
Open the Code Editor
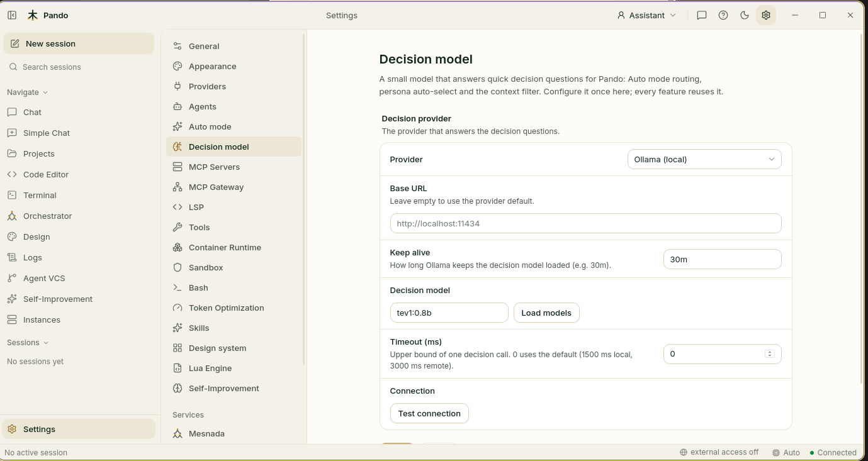[79, 174]
